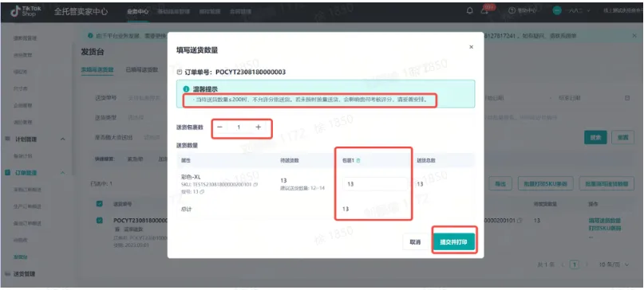Open the 送货类型 dropdown
Screen dimensions: 644x290
[x=136, y=118]
